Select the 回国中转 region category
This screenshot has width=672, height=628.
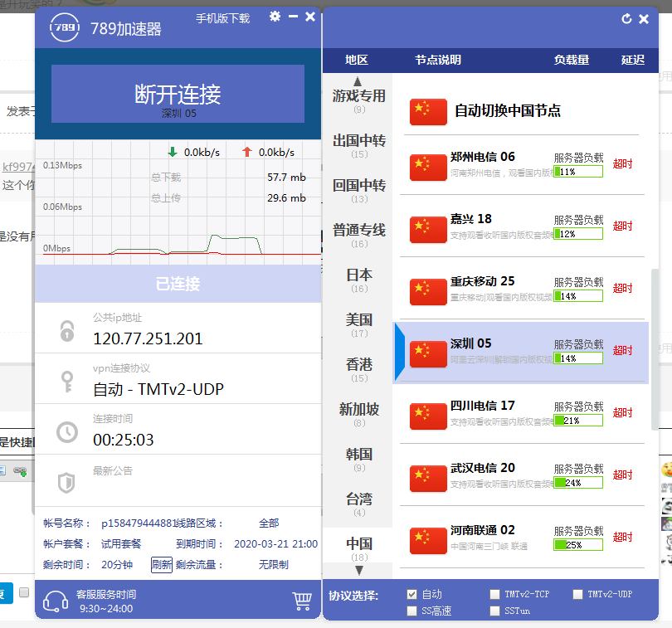[x=359, y=190]
